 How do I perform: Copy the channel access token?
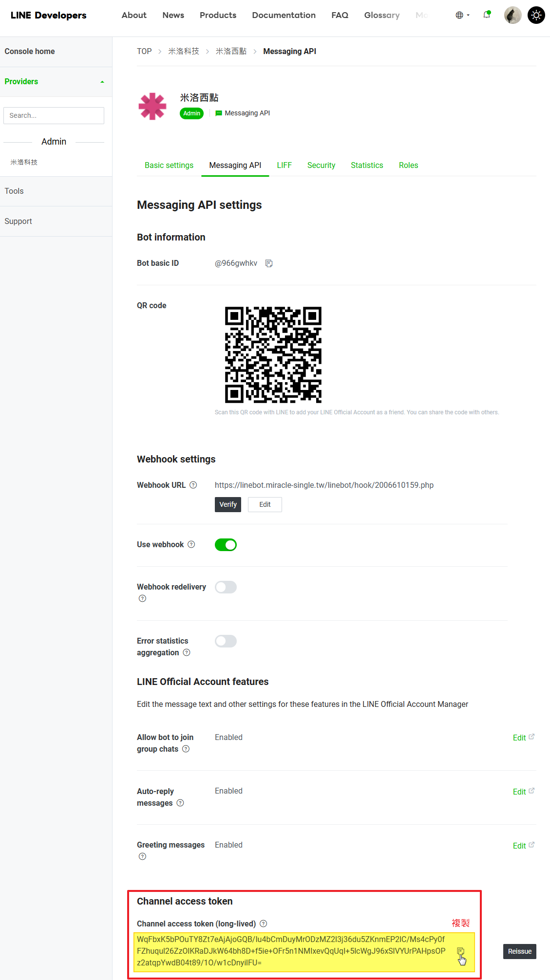pyautogui.click(x=460, y=951)
